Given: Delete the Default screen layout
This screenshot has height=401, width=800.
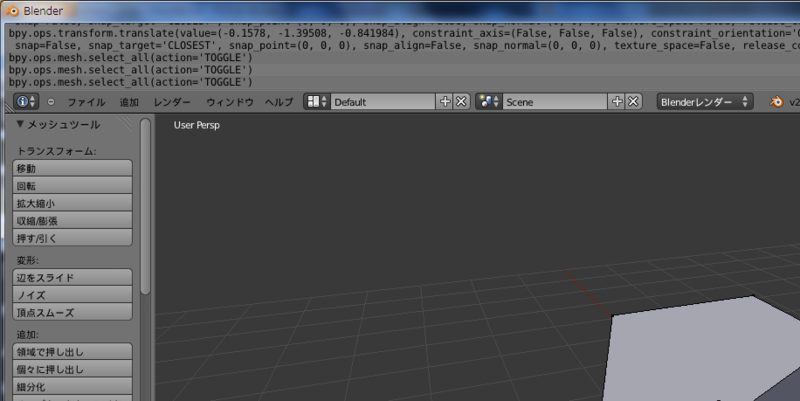Looking at the screenshot, I should click(x=461, y=102).
